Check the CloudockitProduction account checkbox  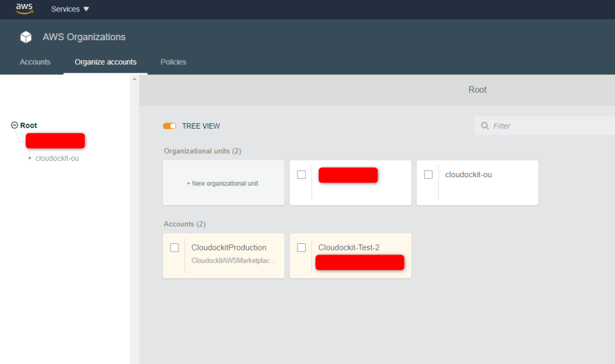174,247
